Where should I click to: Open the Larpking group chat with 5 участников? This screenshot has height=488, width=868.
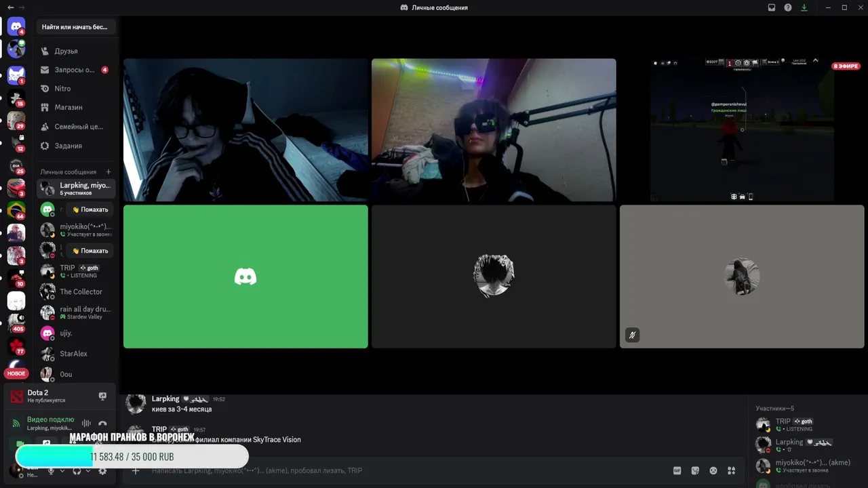pos(76,188)
